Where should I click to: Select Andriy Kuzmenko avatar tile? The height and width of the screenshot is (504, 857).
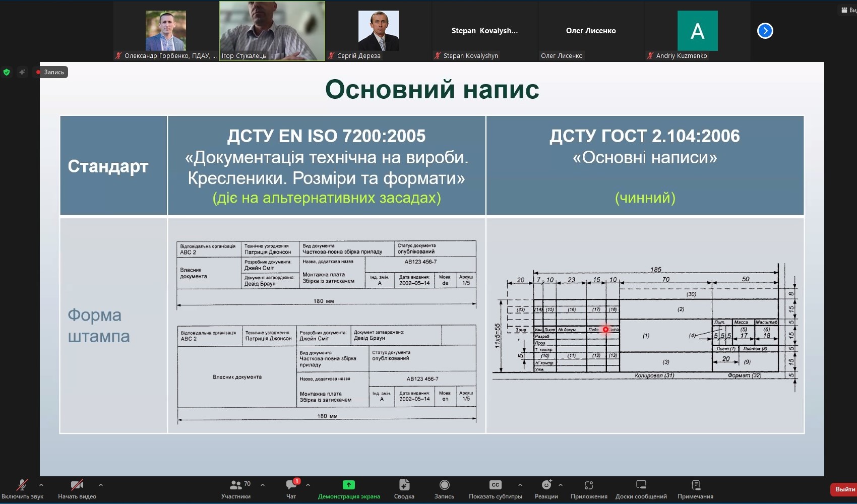tap(698, 31)
